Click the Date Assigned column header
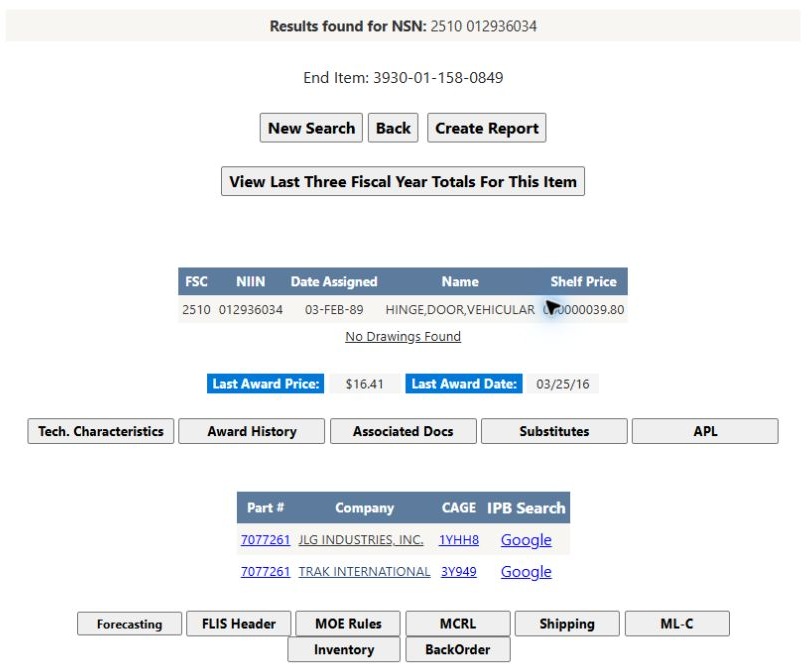This screenshot has width=810, height=665. [334, 282]
